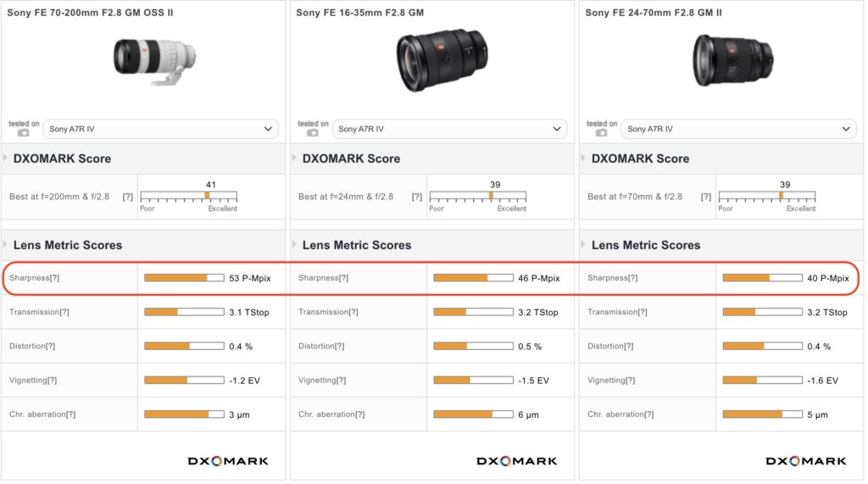This screenshot has height=484, width=868.
Task: Open Sony A7R IV dropdown for 16-35mm lens
Action: pos(449,129)
